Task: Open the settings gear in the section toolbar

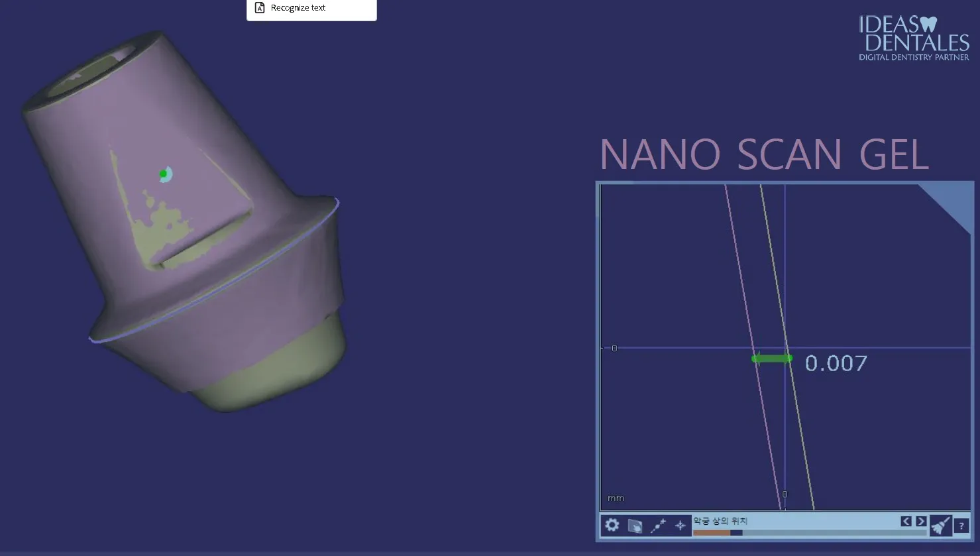Action: click(612, 526)
